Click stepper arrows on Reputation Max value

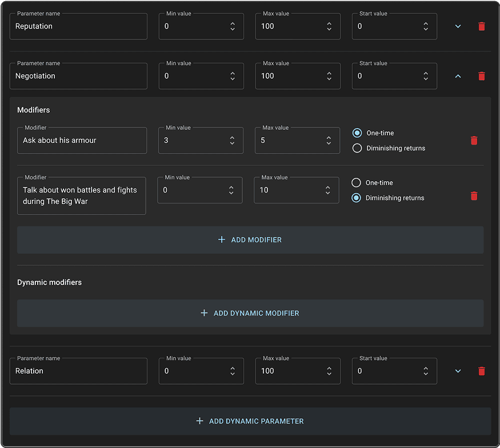[329, 26]
